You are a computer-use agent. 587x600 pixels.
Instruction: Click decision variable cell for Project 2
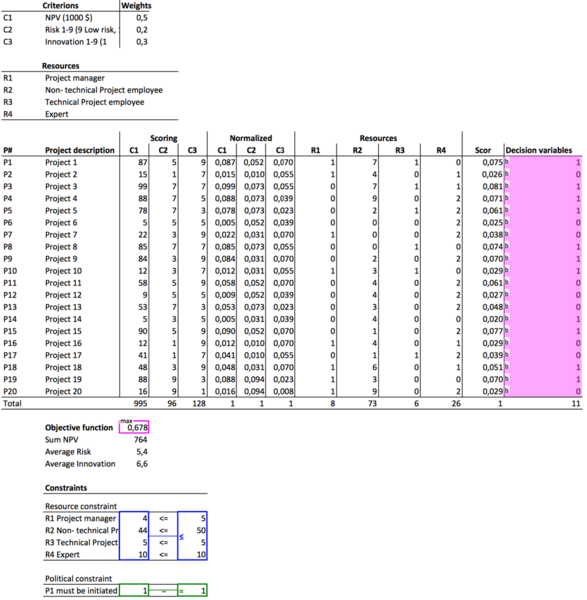(x=543, y=174)
